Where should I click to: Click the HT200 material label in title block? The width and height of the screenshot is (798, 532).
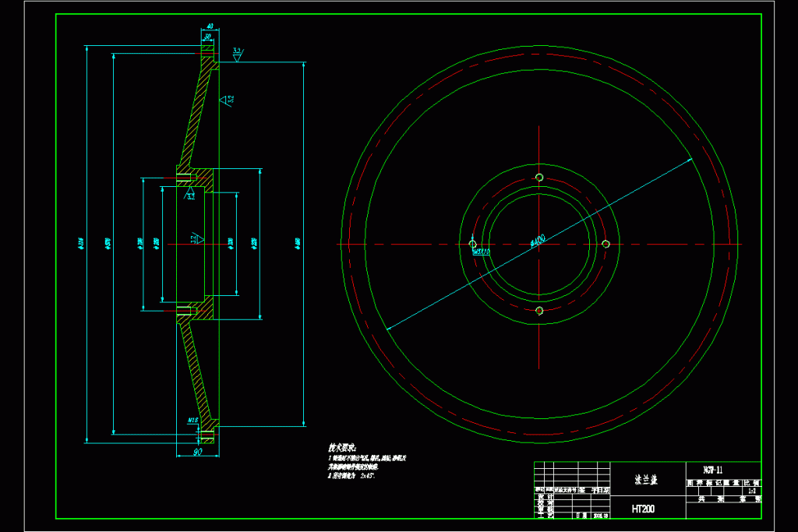(643, 509)
